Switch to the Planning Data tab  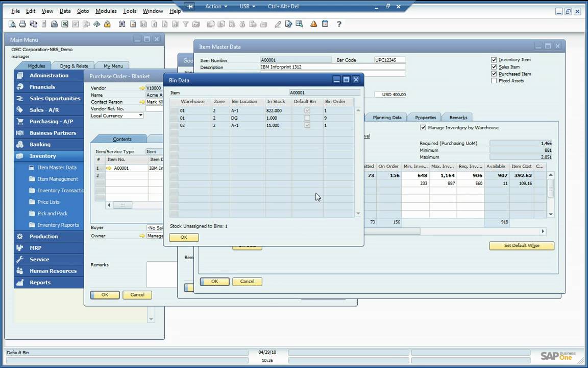[x=387, y=118]
